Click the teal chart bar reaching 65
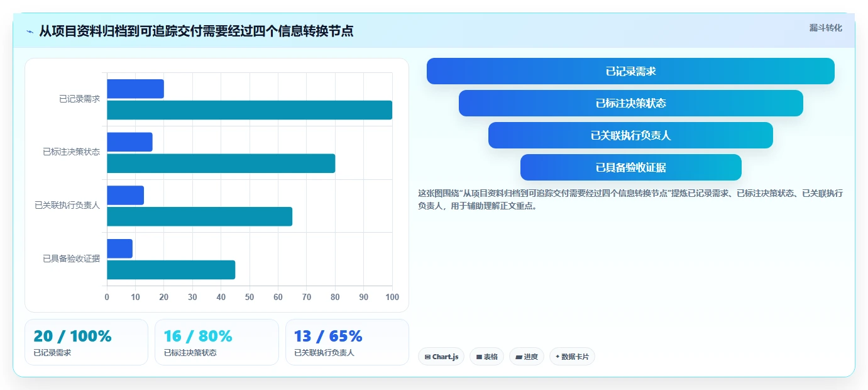Screen dimensions: 868x390 coord(199,216)
